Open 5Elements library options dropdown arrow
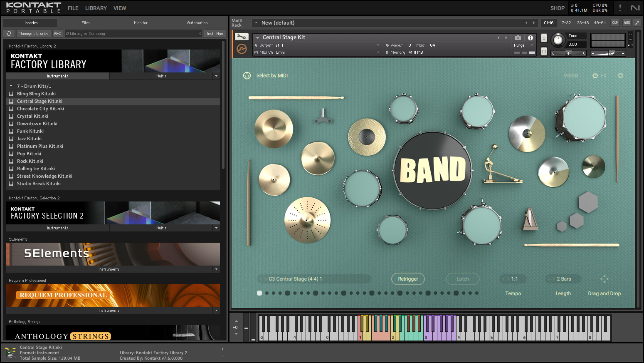Screen dimensions: 644x363 pyautogui.click(x=216, y=269)
